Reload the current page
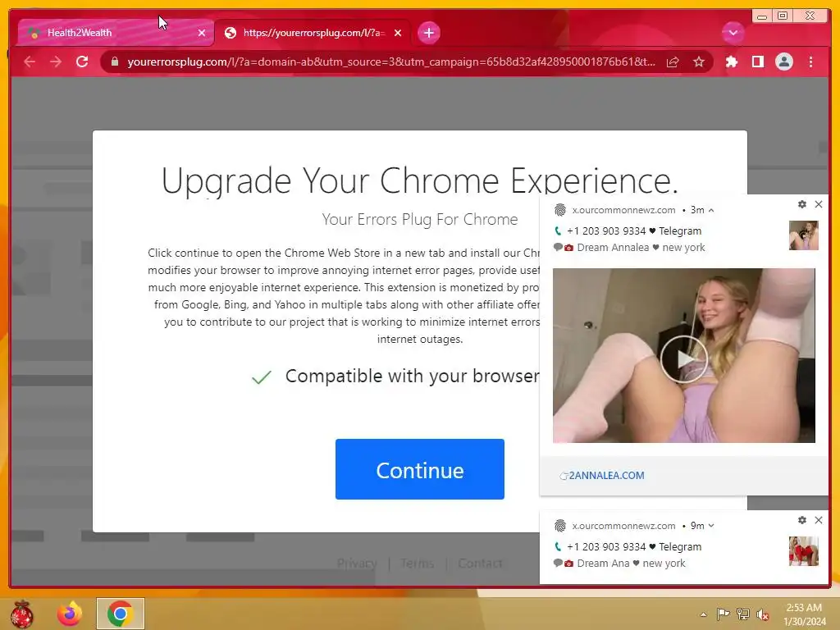This screenshot has height=630, width=840. (82, 62)
